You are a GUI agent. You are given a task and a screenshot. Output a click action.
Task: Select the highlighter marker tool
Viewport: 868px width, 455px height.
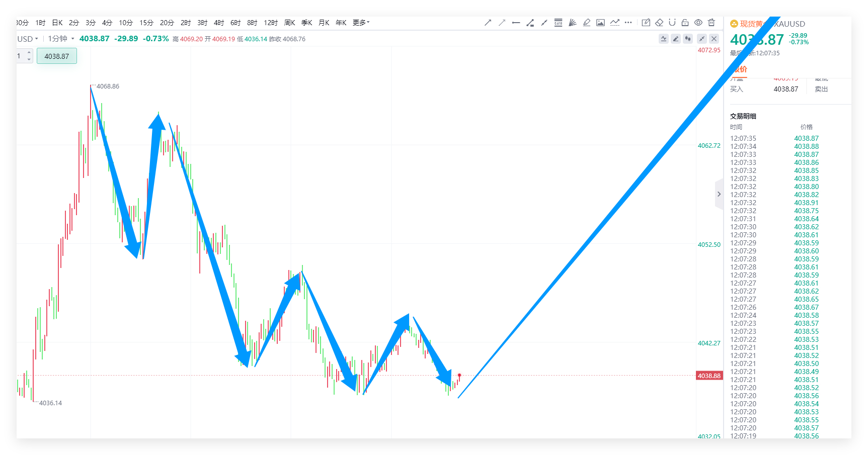pyautogui.click(x=586, y=23)
